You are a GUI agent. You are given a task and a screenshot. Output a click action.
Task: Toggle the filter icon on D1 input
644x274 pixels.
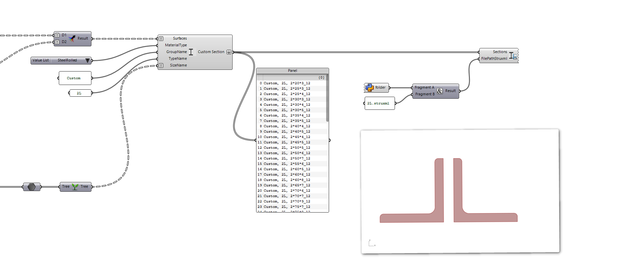click(57, 35)
